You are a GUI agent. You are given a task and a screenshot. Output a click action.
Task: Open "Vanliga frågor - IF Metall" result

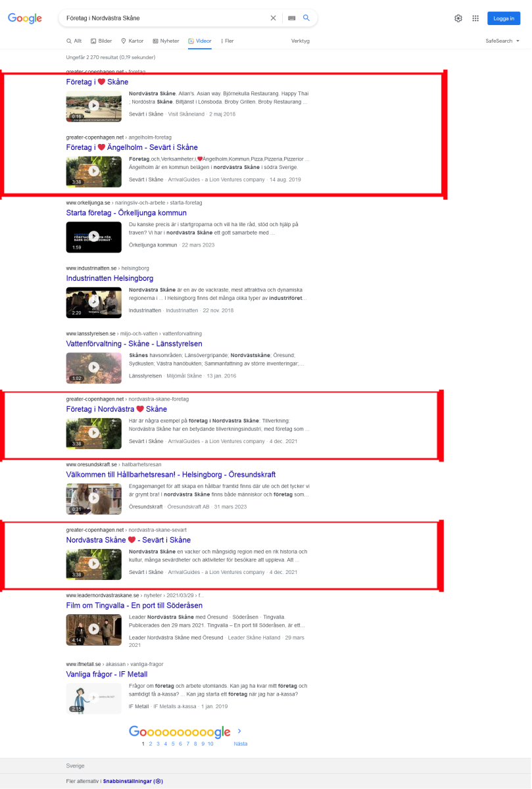click(x=107, y=675)
